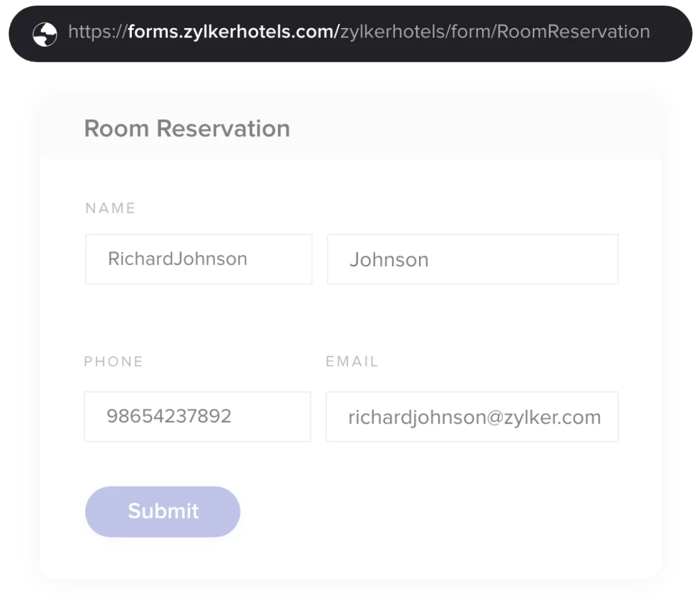The width and height of the screenshot is (700, 601).
Task: Click the "richardjohnson" part of email text
Action: tap(408, 417)
